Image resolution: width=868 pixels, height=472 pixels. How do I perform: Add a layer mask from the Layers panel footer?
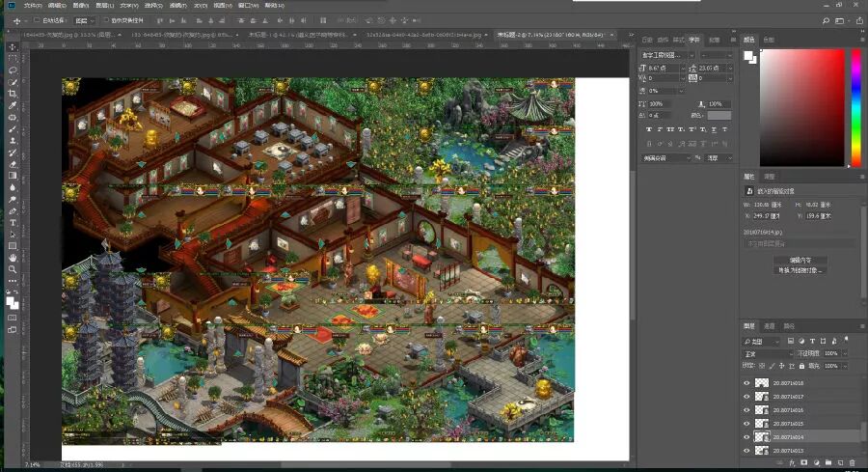coord(803,462)
